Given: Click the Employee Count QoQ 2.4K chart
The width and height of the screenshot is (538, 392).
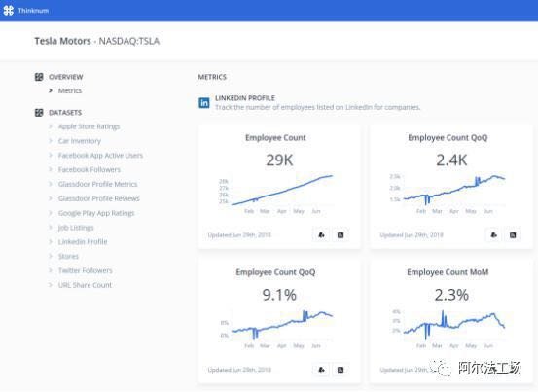Looking at the screenshot, I should point(448,194).
